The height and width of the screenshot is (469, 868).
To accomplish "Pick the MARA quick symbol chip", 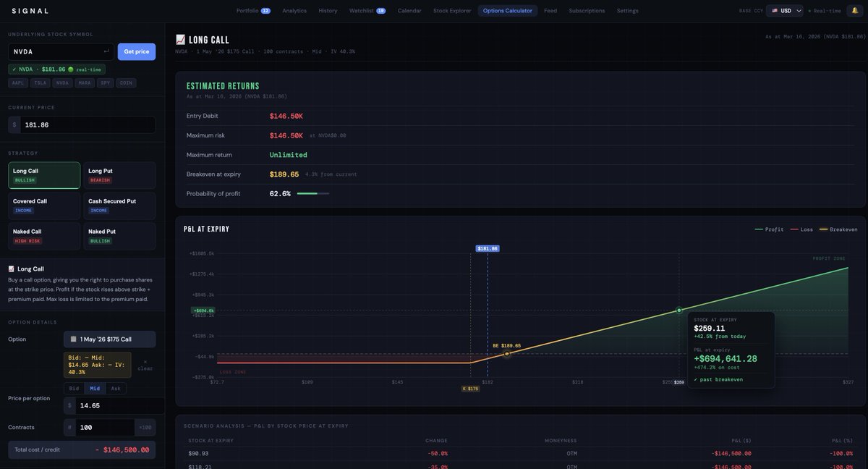I will pyautogui.click(x=85, y=83).
